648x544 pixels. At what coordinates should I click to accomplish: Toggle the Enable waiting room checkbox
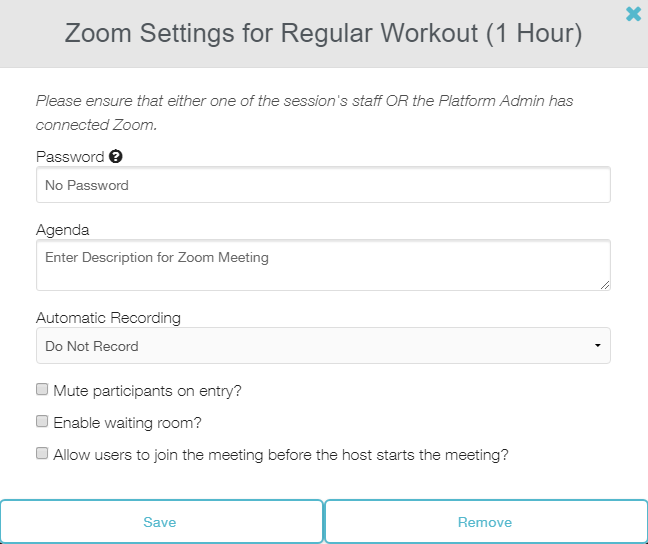(x=42, y=422)
